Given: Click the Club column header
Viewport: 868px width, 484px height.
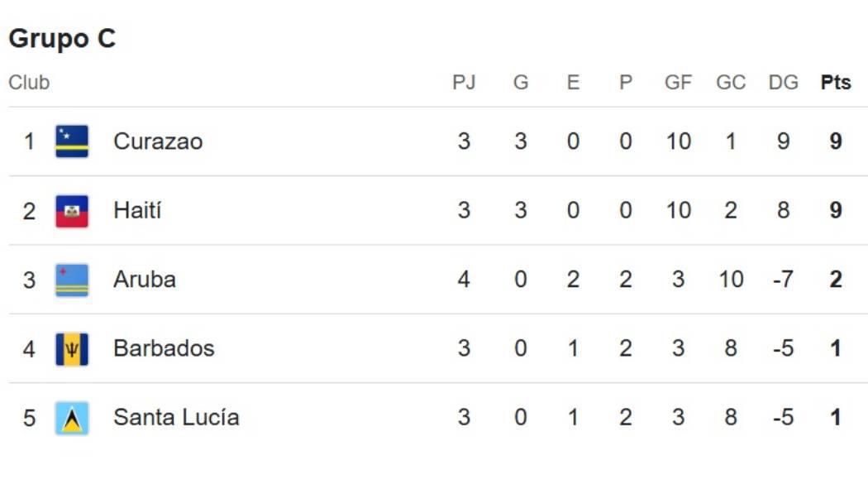Looking at the screenshot, I should [x=29, y=83].
